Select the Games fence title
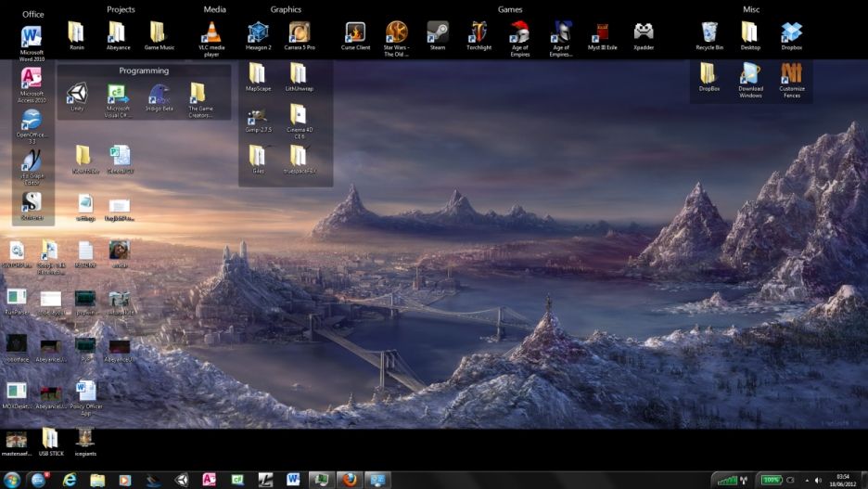Screen dimensions: 868x489 coord(510,9)
